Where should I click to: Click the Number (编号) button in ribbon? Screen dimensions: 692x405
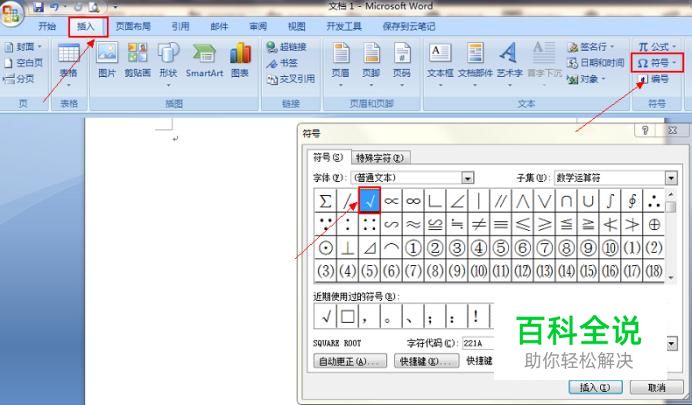point(654,79)
